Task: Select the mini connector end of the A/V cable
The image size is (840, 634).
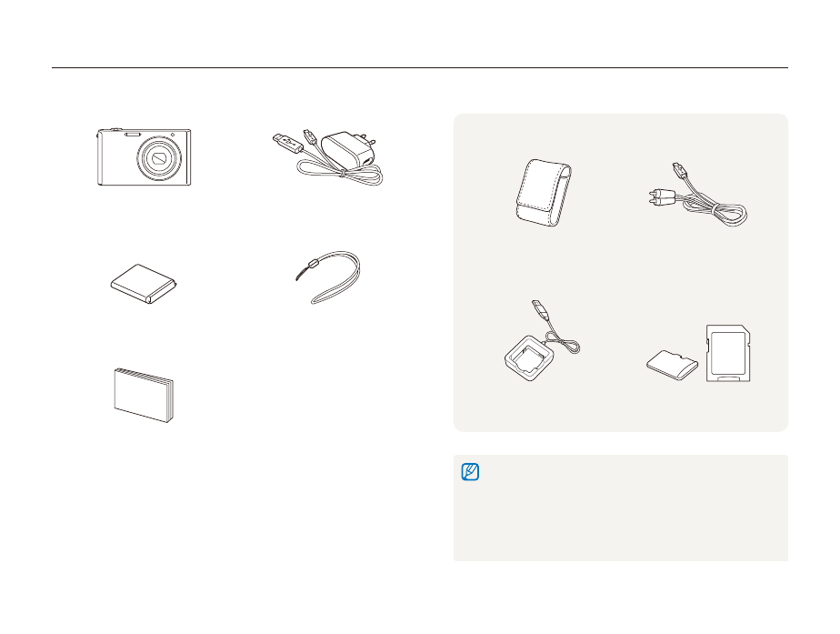Action: click(x=680, y=172)
